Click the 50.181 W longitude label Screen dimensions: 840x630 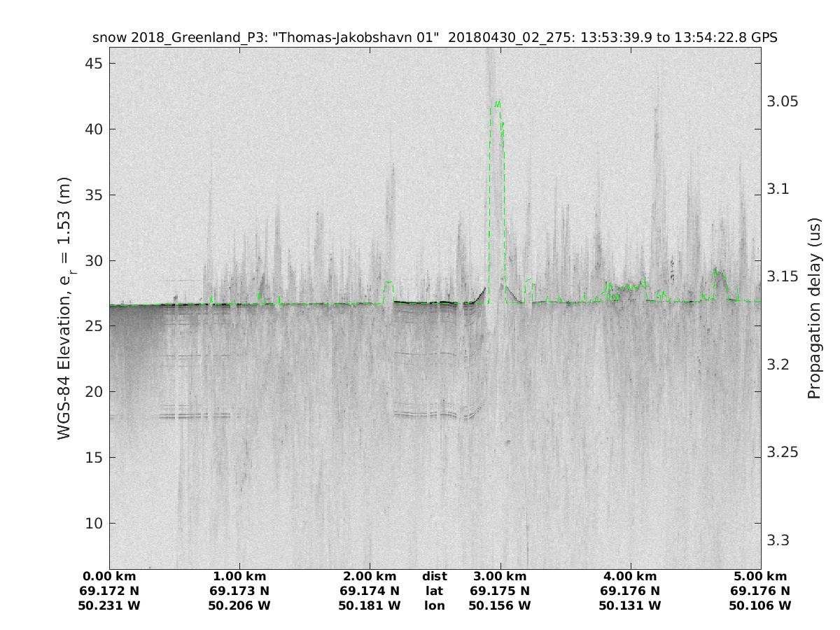point(370,605)
